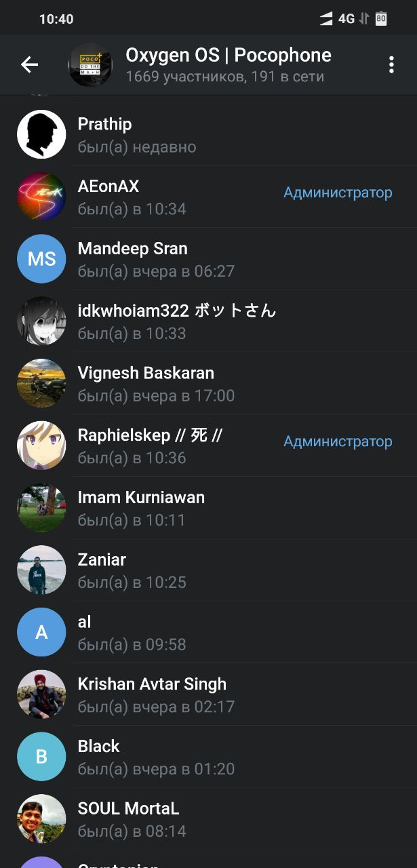Tap Prathip's silhouette profile picture
This screenshot has height=868, width=417.
41,134
